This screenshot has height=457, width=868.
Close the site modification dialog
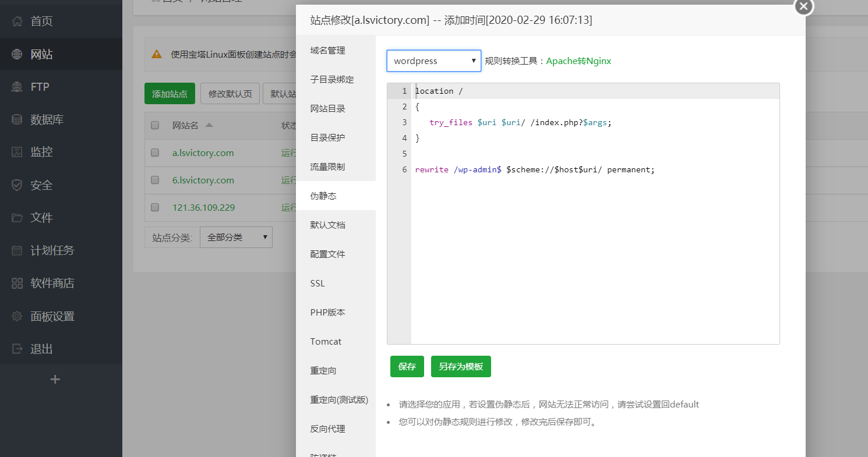coord(803,6)
